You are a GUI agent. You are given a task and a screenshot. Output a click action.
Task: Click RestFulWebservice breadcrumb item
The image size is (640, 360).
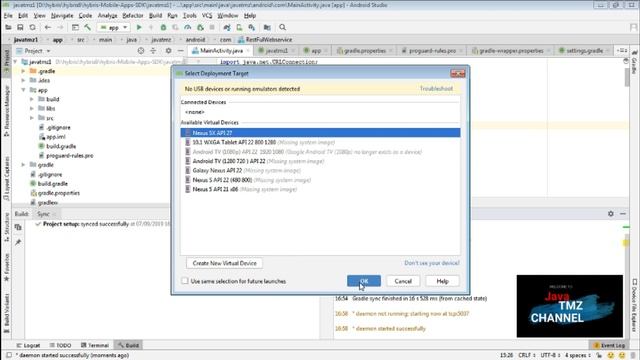[265, 40]
